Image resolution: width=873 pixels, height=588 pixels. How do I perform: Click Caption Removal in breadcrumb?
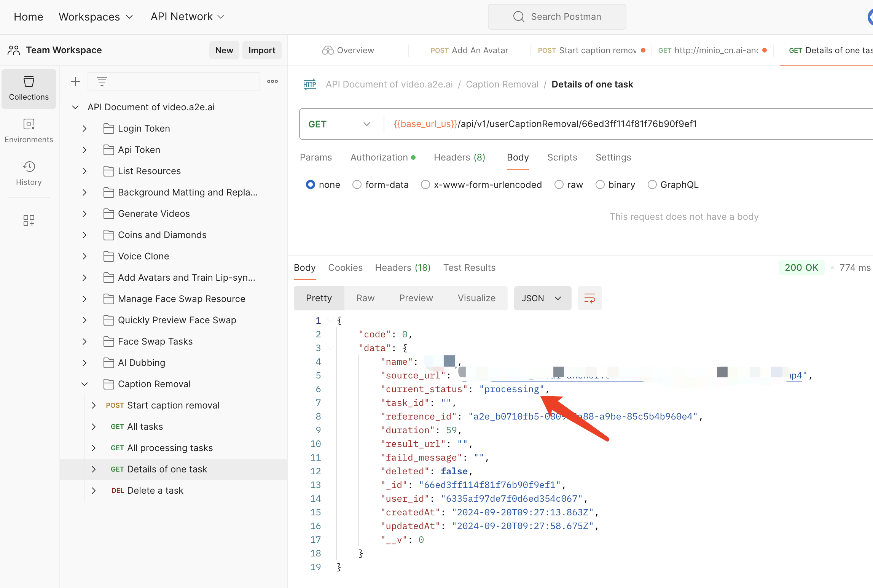tap(502, 84)
